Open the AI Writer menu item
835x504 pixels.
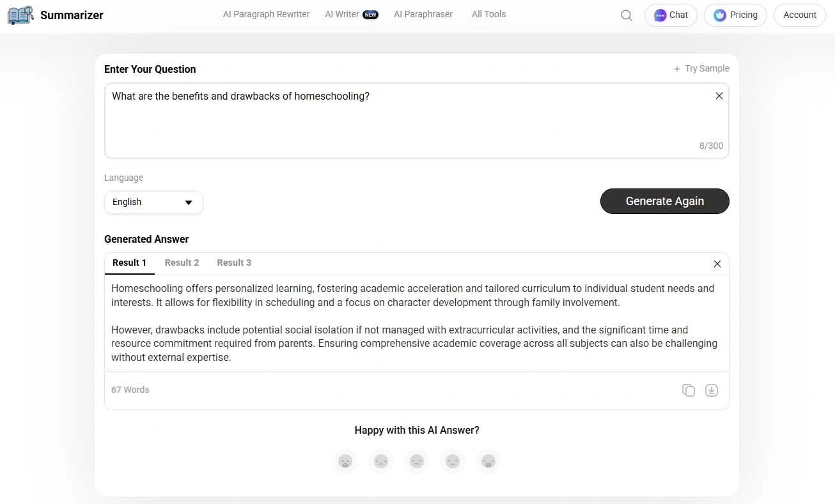(343, 13)
